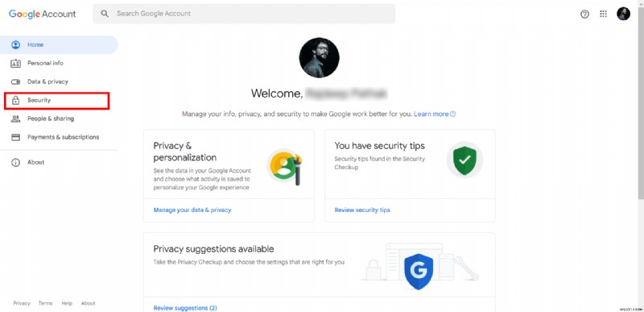Viewport: 644px width, 312px height.
Task: Click 'Take the Privacy Checkup' description text
Action: 249,262
